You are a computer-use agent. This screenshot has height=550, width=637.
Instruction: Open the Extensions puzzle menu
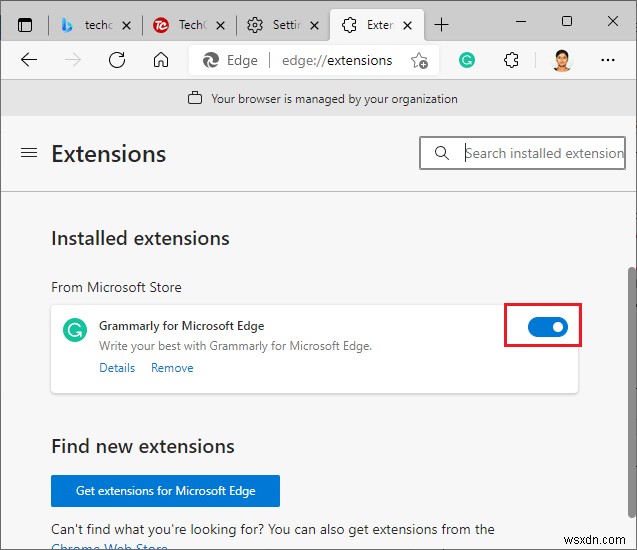(511, 60)
